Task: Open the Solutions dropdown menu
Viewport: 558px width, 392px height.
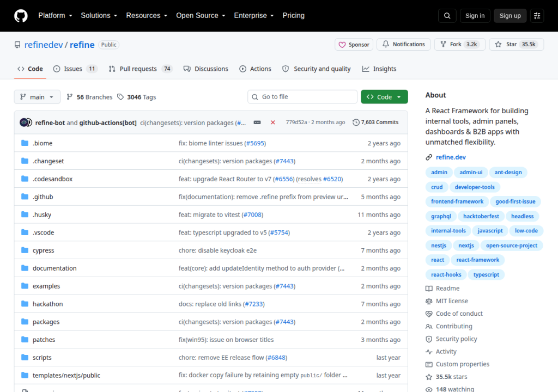Action: pyautogui.click(x=99, y=16)
